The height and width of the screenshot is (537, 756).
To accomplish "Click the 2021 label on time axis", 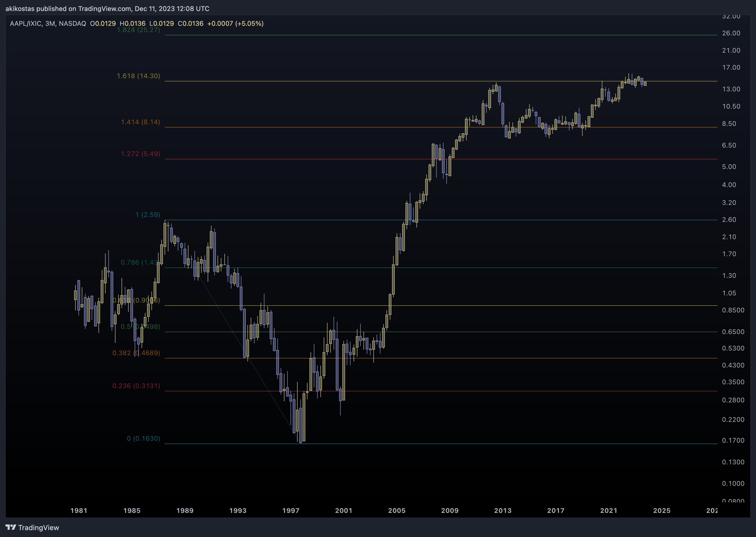I will (x=609, y=511).
